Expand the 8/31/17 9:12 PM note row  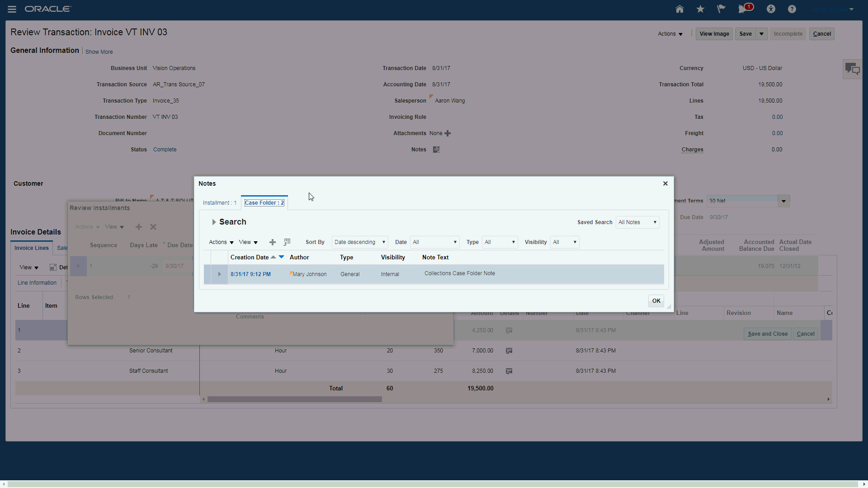[x=219, y=274]
